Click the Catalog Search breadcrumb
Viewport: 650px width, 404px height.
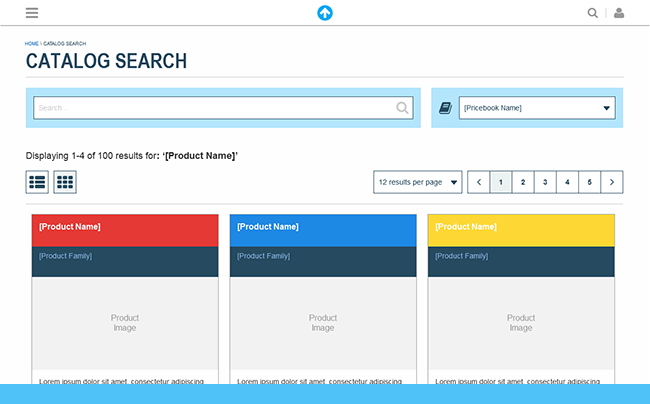pos(65,44)
